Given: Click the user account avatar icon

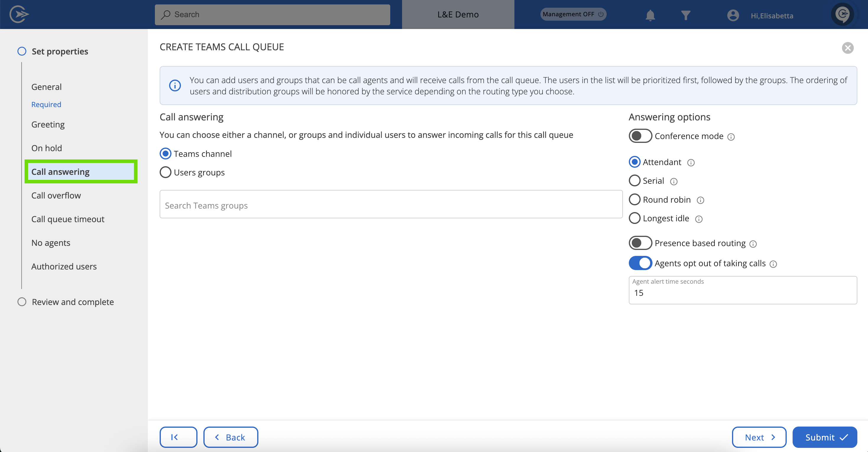Looking at the screenshot, I should (x=733, y=15).
